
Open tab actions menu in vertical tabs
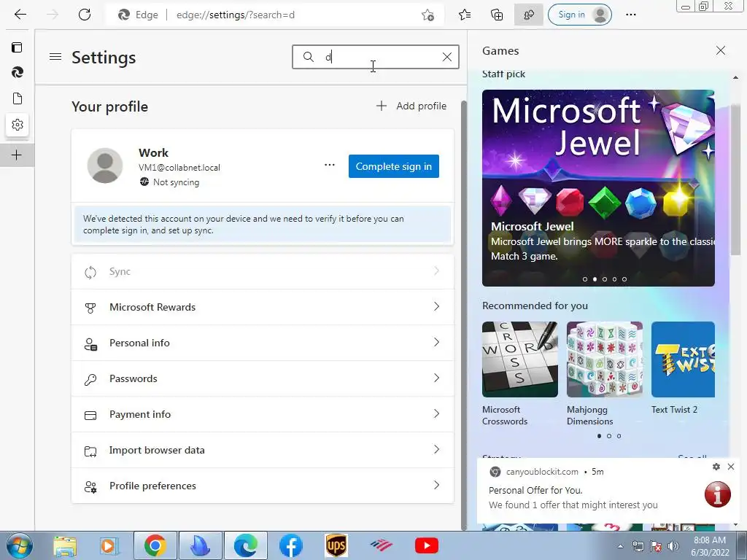point(18,47)
